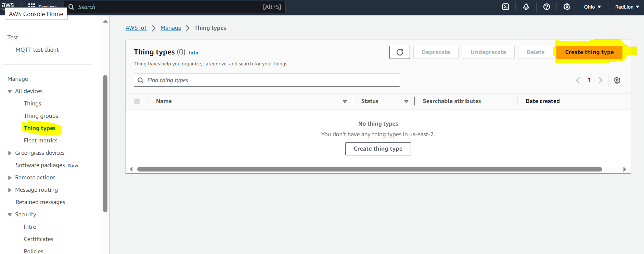Viewport: 644px width, 254px height.
Task: Click the Manage section heading
Action: pyautogui.click(x=18, y=79)
